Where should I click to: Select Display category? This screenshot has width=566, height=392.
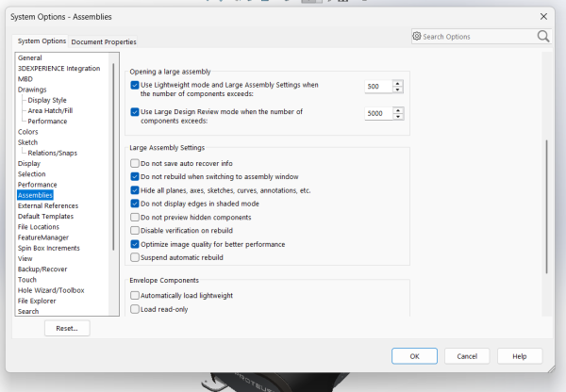tap(29, 163)
